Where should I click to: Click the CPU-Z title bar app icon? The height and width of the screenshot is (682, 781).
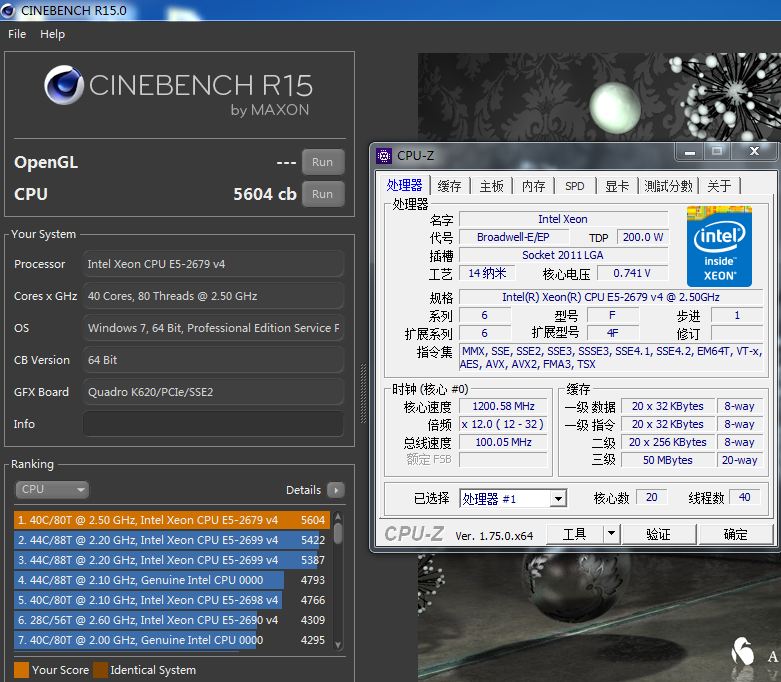[384, 156]
